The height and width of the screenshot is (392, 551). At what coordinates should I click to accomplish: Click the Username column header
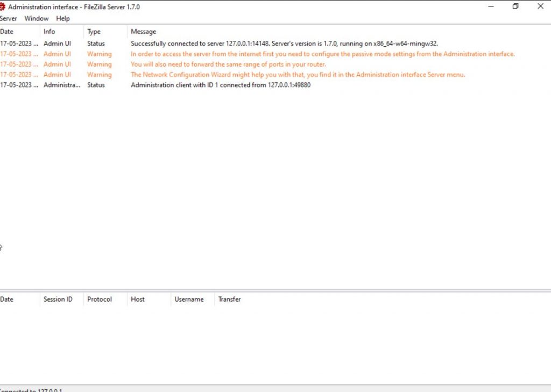(189, 299)
